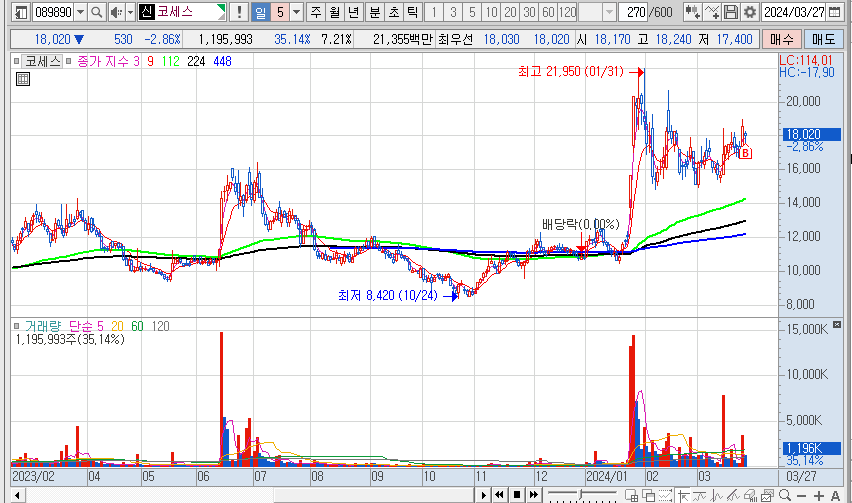Click the scroll-left arrow at bottom left

pyautogui.click(x=17, y=495)
